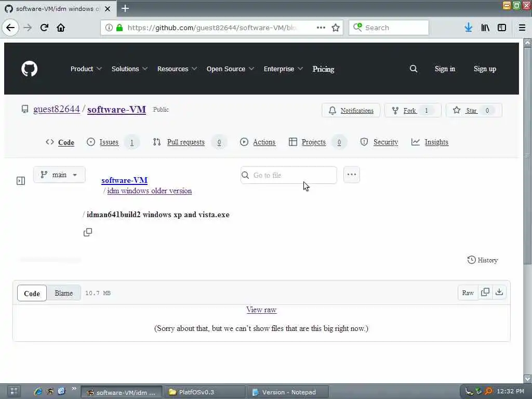View file History
The height and width of the screenshot is (399, 532).
coord(483,260)
